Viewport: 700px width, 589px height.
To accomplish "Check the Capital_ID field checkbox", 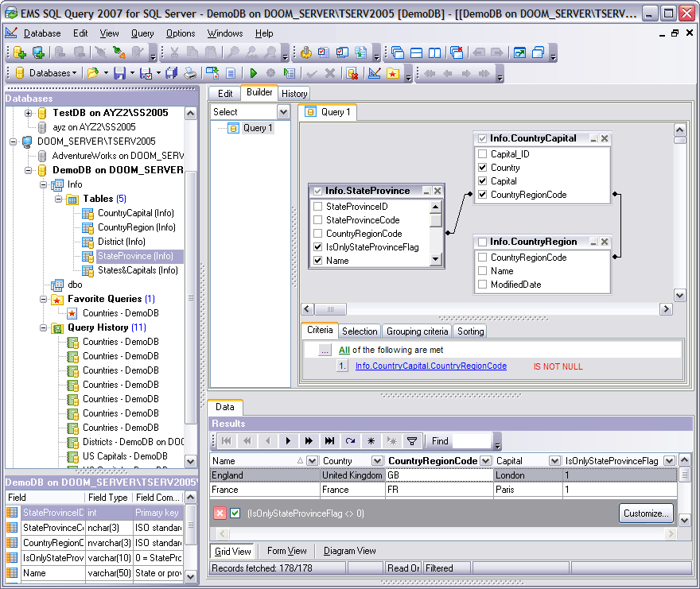I will pos(482,154).
